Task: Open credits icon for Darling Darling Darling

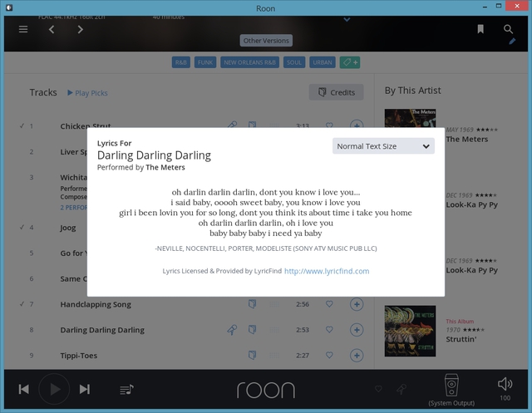Action: [x=252, y=330]
